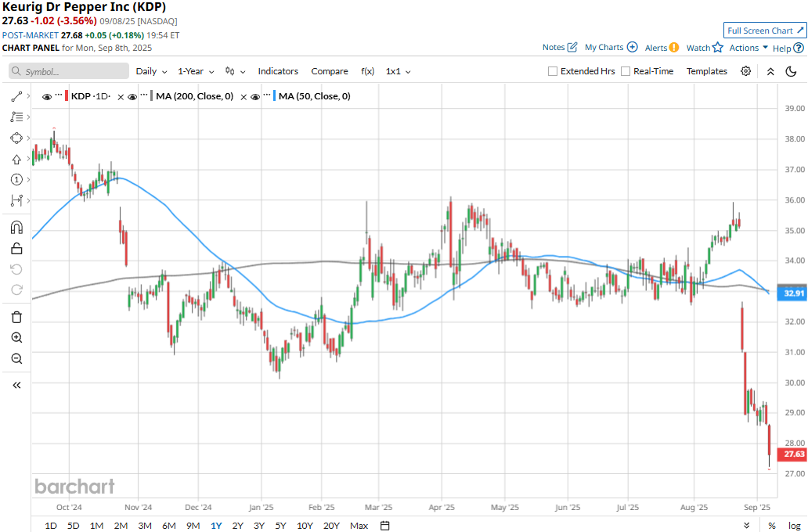Open the Alerts link

[662, 48]
